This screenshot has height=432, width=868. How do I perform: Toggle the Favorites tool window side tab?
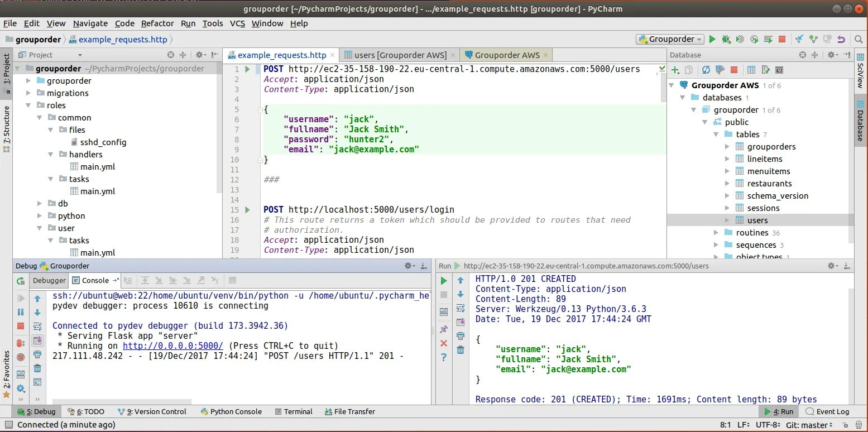click(6, 374)
